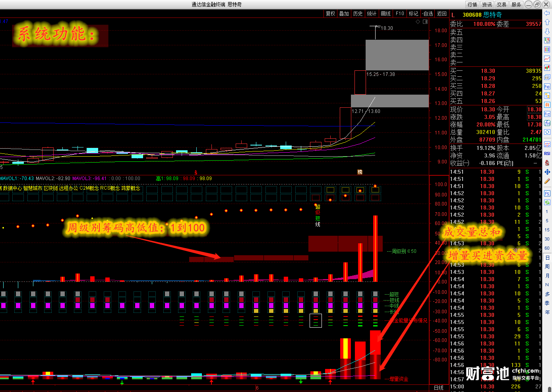The image size is (552, 392).
Task: Select the 60-minute period
Action: 547,248
